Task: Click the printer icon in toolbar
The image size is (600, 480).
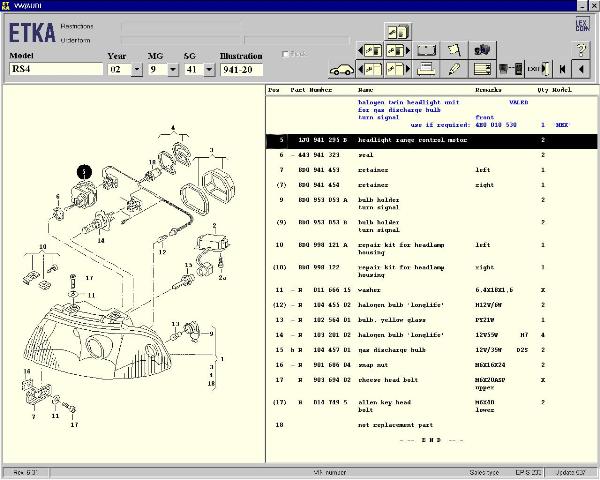Action: click(x=426, y=69)
